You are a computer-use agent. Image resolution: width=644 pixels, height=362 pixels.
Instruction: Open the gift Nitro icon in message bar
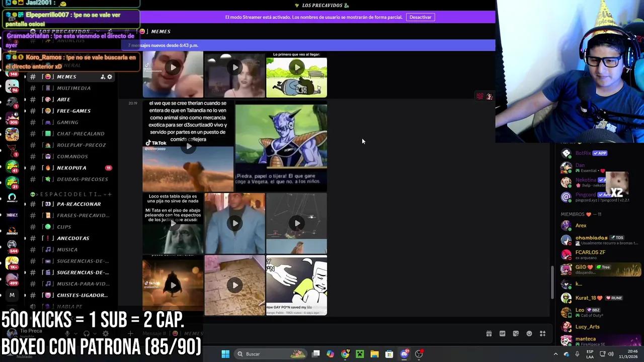click(489, 333)
